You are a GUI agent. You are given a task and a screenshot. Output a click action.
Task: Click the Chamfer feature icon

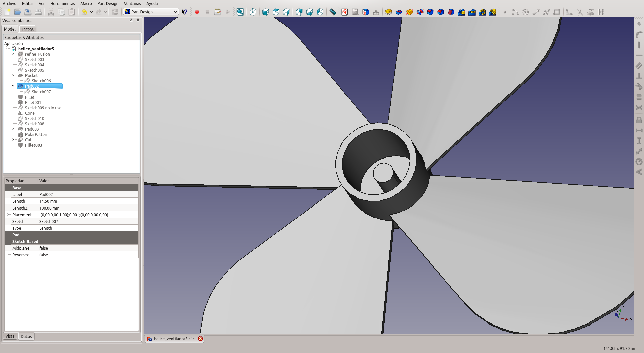pos(441,12)
